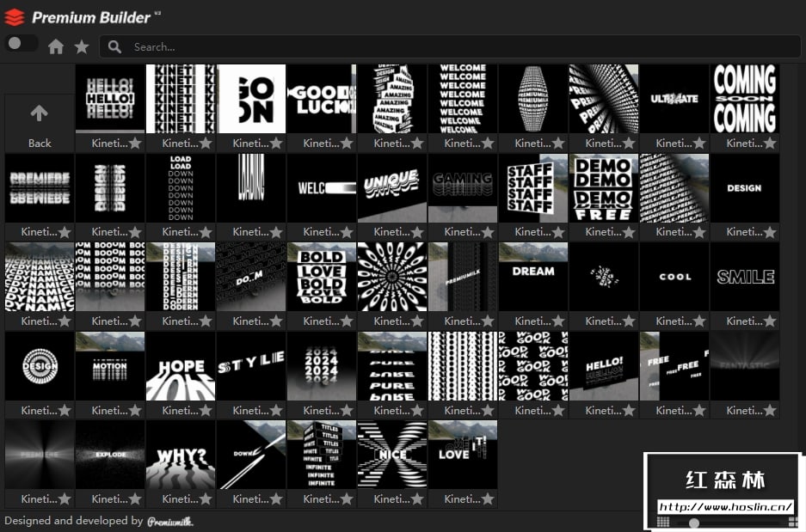The image size is (806, 532).
Task: Mark the 2024 preset as favorite
Action: click(x=347, y=410)
